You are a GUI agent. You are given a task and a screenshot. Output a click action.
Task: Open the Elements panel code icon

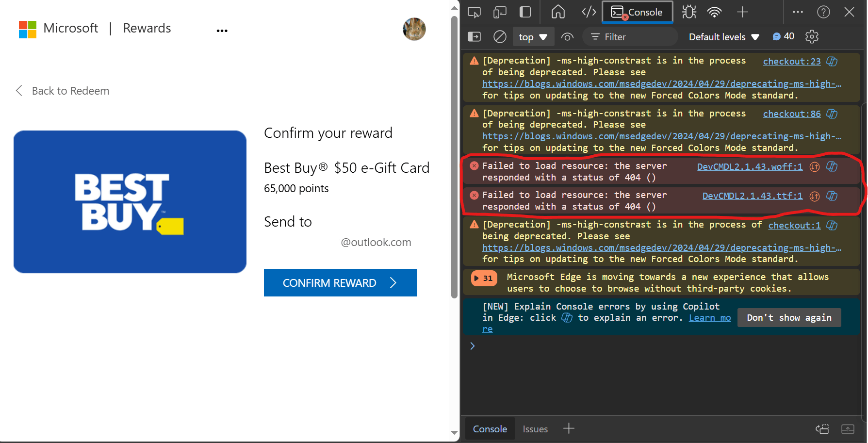click(x=589, y=12)
